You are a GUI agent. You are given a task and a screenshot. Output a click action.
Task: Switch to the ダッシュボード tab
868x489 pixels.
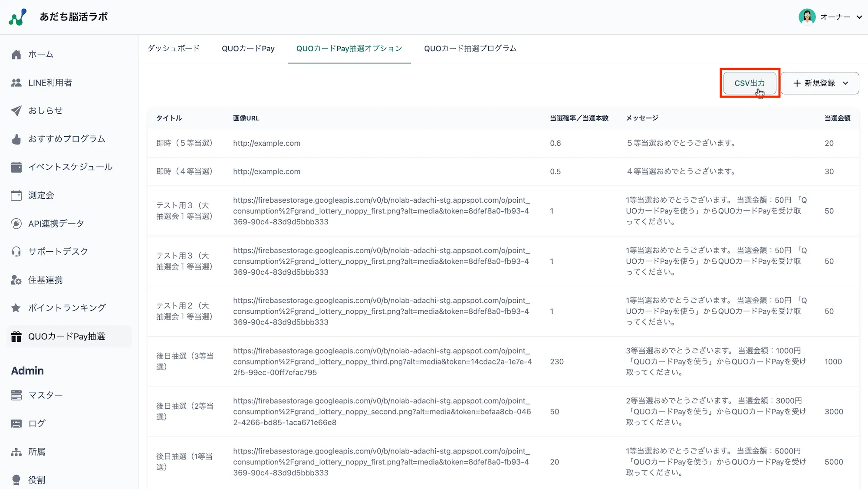pyautogui.click(x=174, y=49)
